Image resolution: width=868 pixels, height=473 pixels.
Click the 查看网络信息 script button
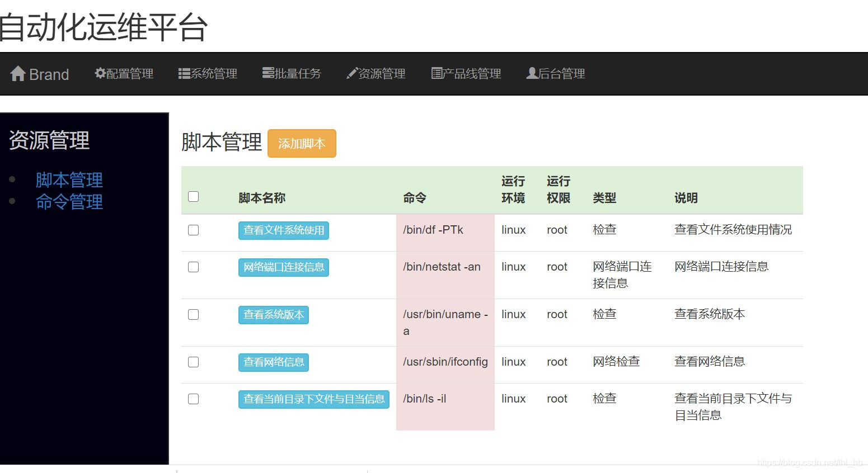[x=274, y=362]
